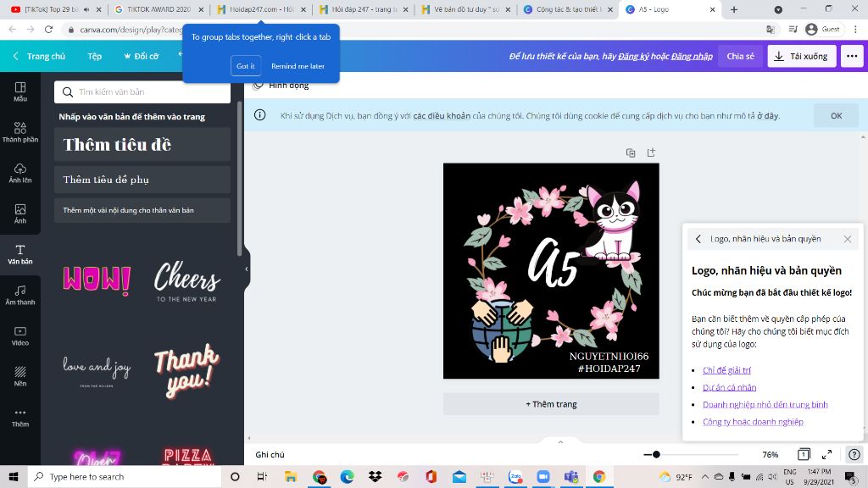868x488 pixels.
Task: Close the Logo, nhãn hiệu panel
Action: [x=848, y=239]
